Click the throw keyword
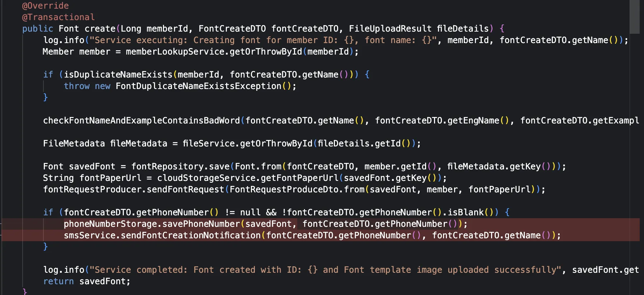644x295 pixels. pos(76,86)
